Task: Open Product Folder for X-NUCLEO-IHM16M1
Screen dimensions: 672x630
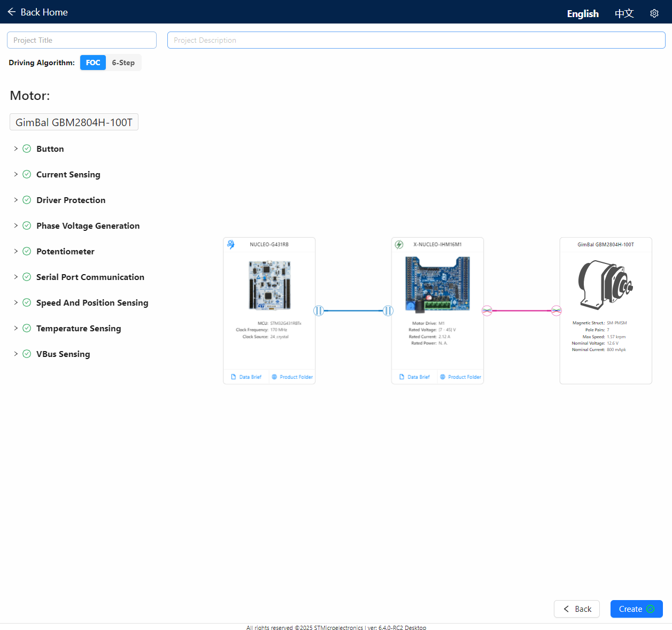Action: [x=461, y=377]
